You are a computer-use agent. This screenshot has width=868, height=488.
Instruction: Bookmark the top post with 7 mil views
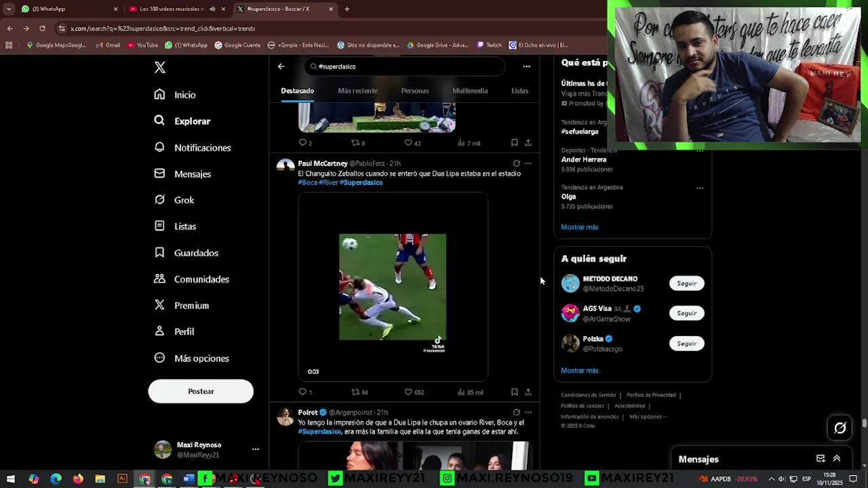[515, 143]
